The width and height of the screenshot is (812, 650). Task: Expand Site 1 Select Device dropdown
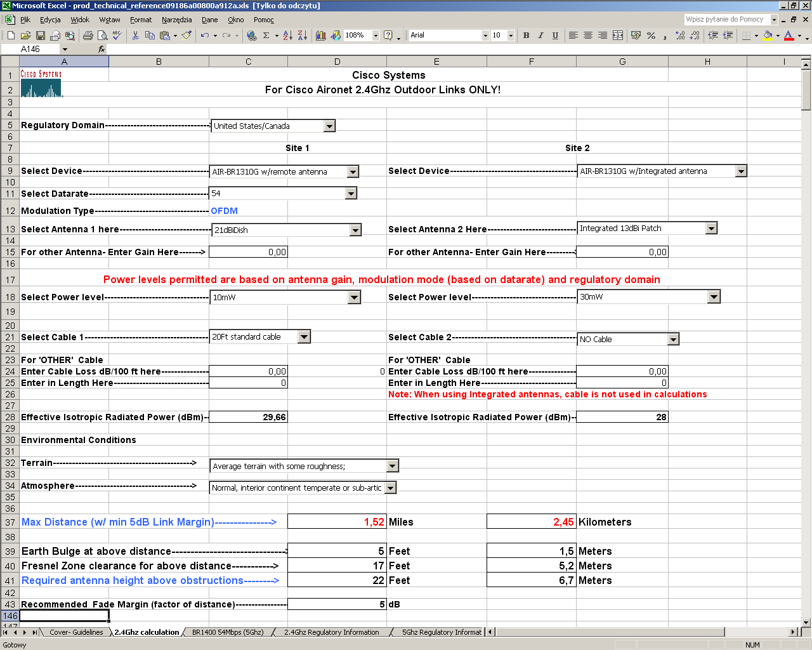[x=353, y=171]
